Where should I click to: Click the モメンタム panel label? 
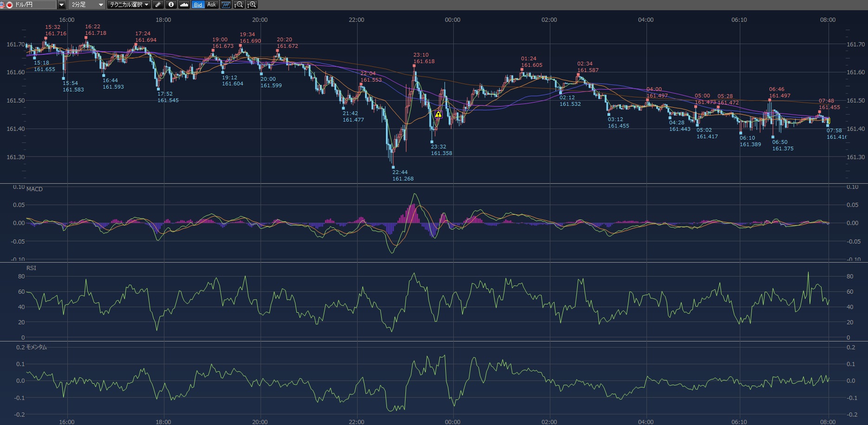click(36, 347)
